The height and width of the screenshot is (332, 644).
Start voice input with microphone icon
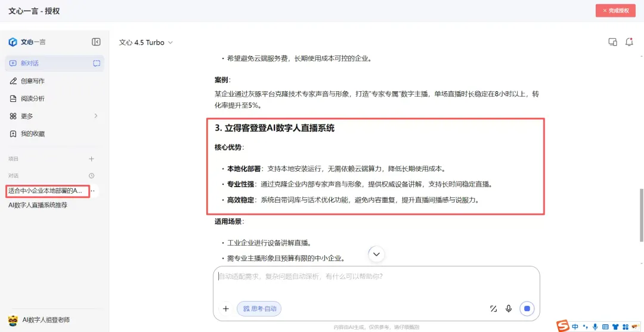coord(509,309)
